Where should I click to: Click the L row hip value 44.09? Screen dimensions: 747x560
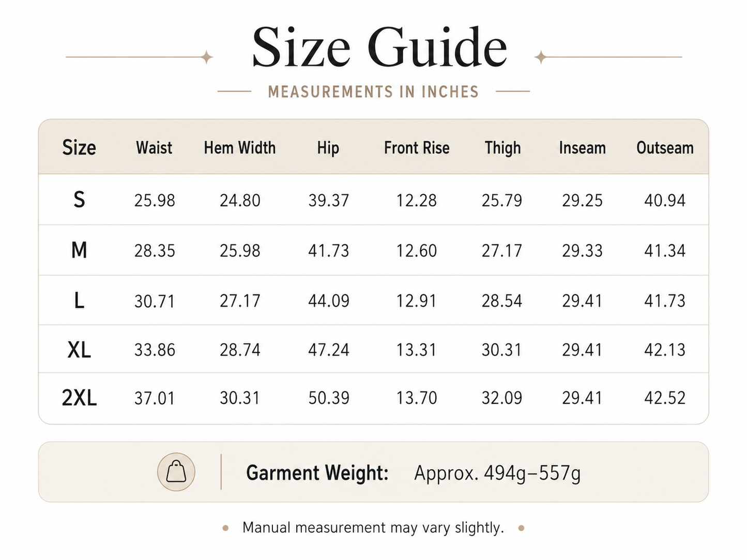[329, 301]
